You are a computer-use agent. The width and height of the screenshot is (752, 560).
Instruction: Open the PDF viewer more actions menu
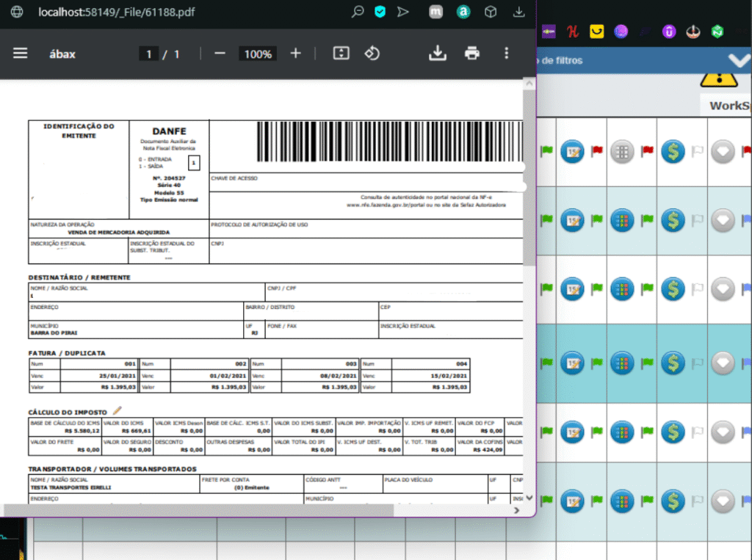[506, 54]
